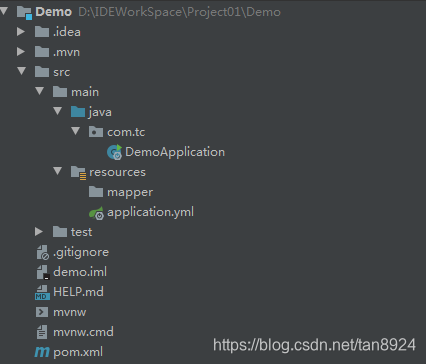Viewport: 426px width, 364px height.
Task: Open the demo.iml file
Action: click(80, 272)
